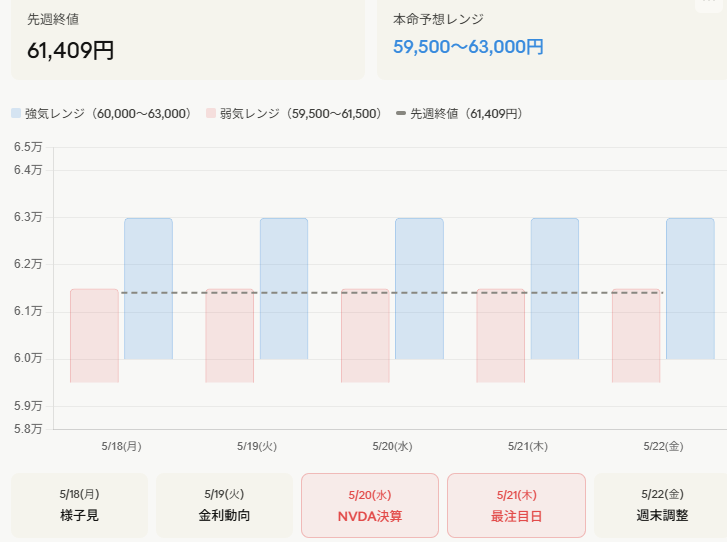Viewport: 727px width, 542px height.
Task: Click the blue bullish bar for 5/20(水)
Action: point(419,288)
